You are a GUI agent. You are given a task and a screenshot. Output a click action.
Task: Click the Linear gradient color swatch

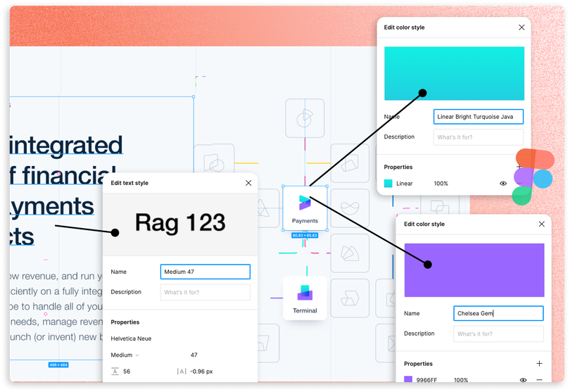pyautogui.click(x=388, y=183)
